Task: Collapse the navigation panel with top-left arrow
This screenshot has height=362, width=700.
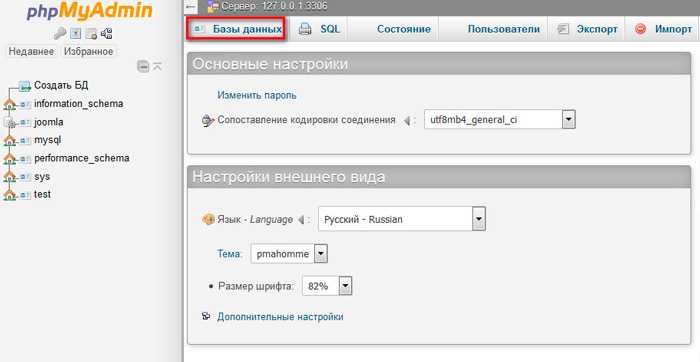Action: click(191, 6)
